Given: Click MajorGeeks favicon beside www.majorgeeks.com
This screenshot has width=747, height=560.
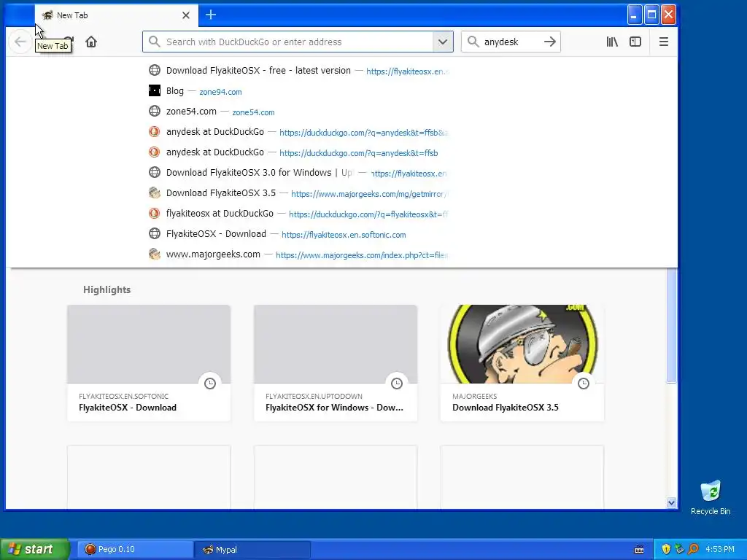Looking at the screenshot, I should pyautogui.click(x=155, y=254).
